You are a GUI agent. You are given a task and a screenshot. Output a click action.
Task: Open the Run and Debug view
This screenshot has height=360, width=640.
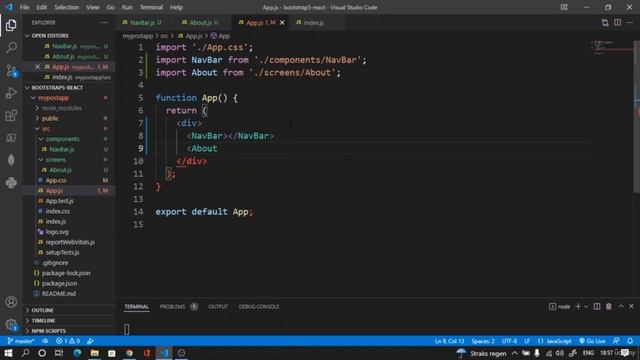[x=11, y=93]
